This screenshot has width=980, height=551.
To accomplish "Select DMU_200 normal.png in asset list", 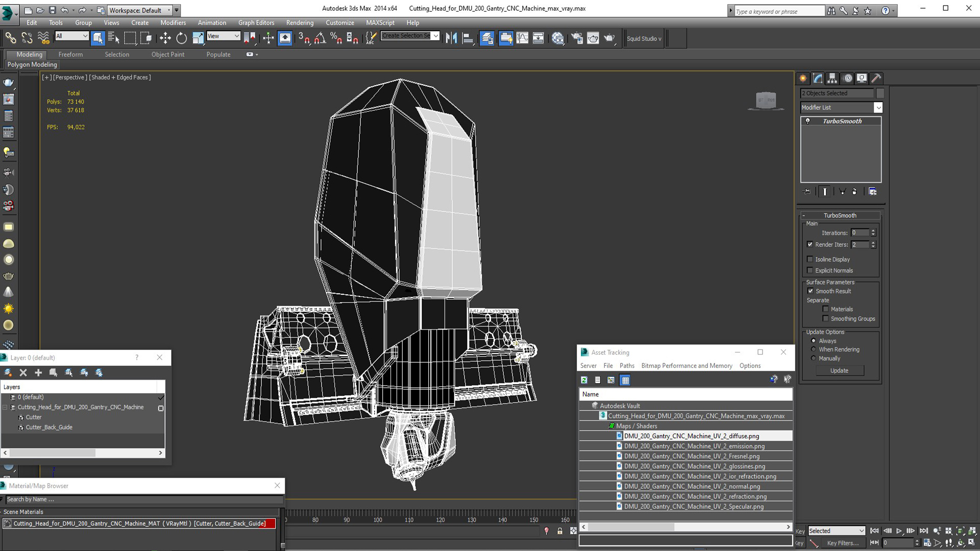I will (x=692, y=486).
